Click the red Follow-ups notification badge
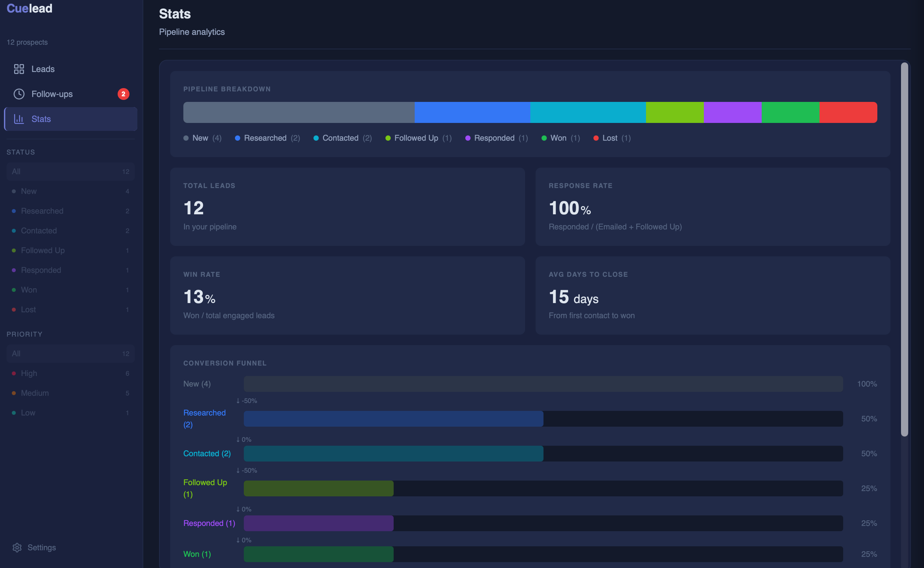This screenshot has width=924, height=568. [123, 94]
